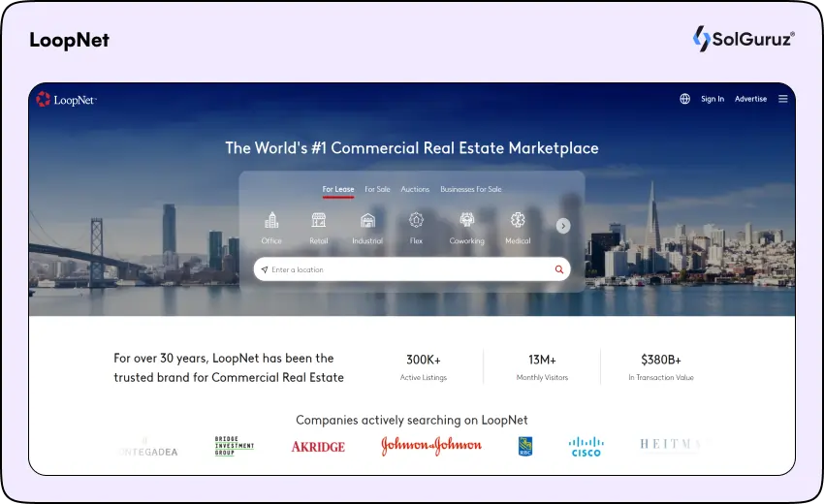Click the Johnson & Johnson logo
Screen dimensions: 824x504
431,446
